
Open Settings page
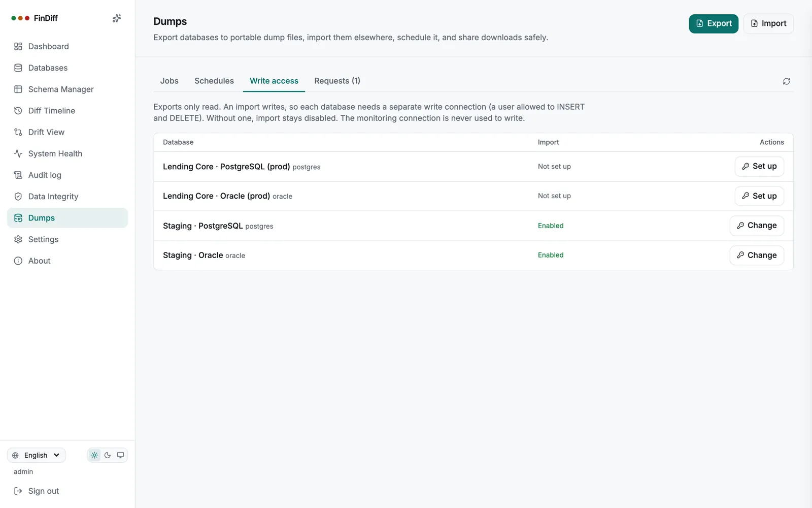pos(67,239)
